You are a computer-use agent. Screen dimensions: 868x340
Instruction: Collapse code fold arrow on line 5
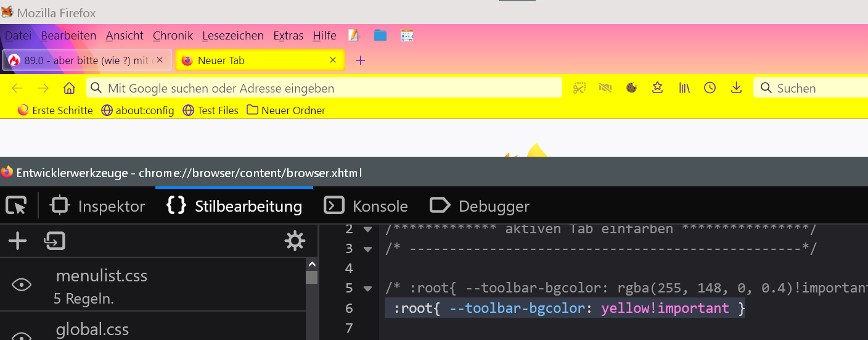(x=368, y=288)
